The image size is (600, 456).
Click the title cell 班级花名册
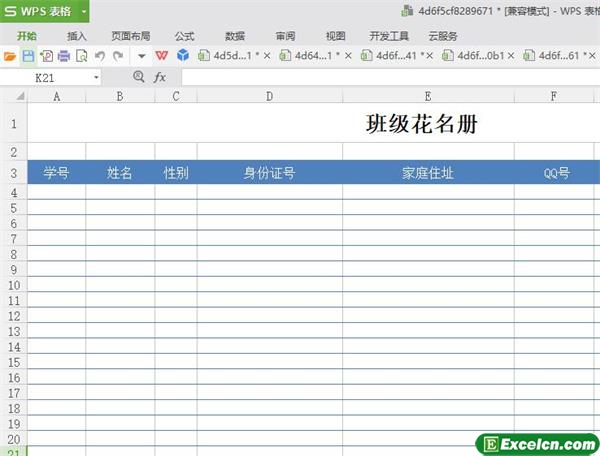pos(422,124)
